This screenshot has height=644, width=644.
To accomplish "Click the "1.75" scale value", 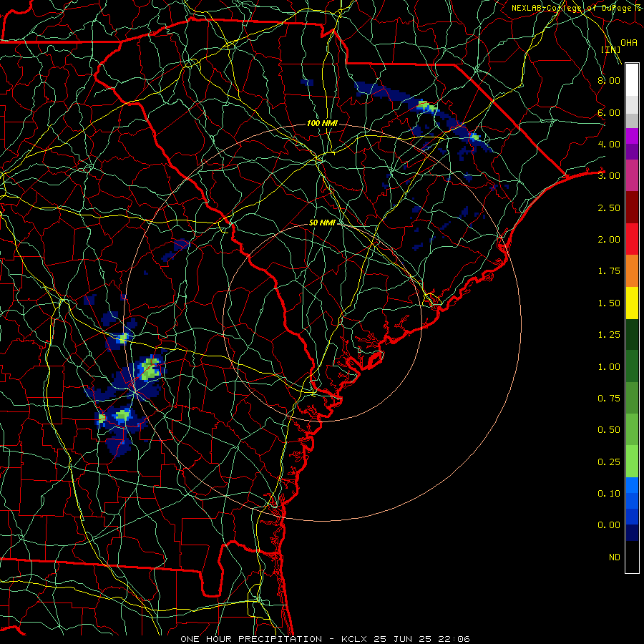I will [609, 271].
